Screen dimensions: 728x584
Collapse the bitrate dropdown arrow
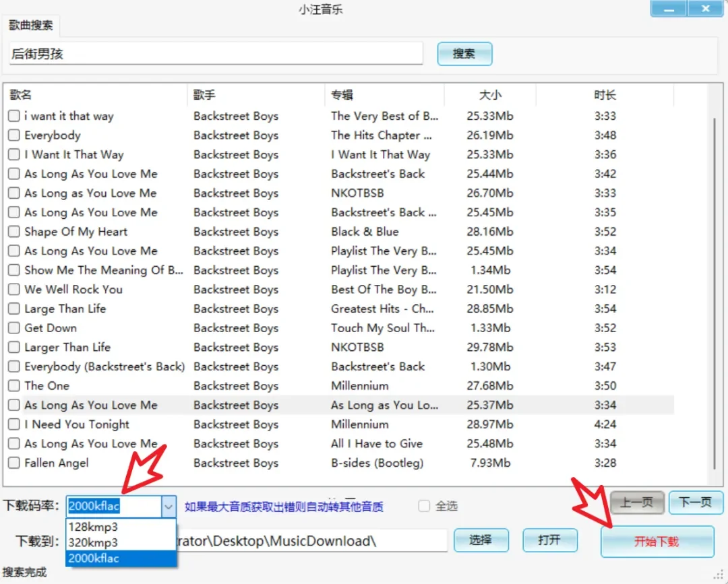click(169, 507)
